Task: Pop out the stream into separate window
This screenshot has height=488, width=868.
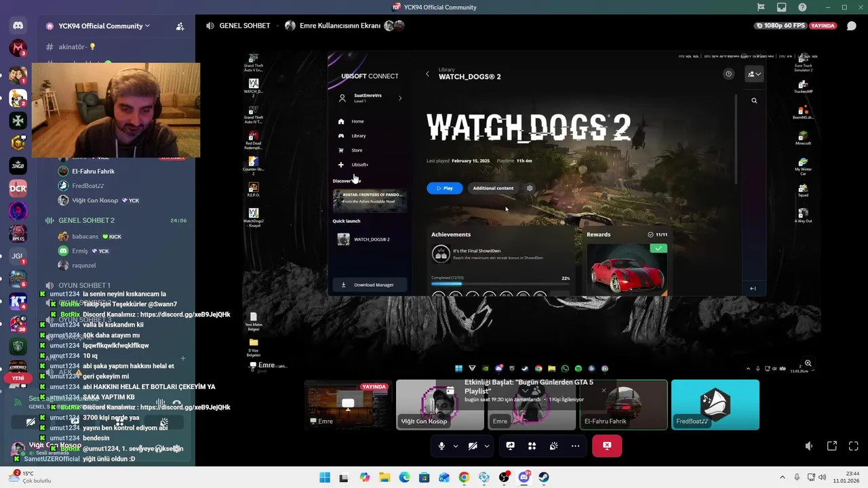Action: tap(832, 446)
